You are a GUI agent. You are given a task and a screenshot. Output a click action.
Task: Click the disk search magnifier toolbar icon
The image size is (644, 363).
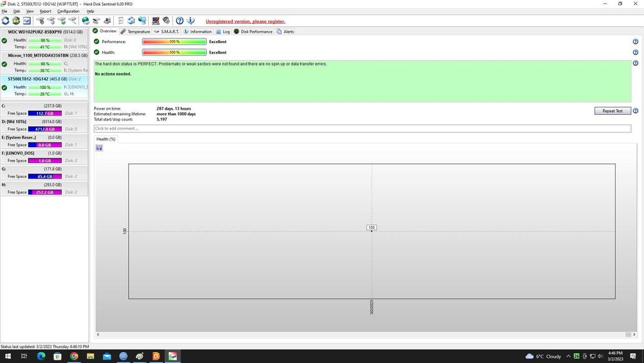pyautogui.click(x=72, y=21)
